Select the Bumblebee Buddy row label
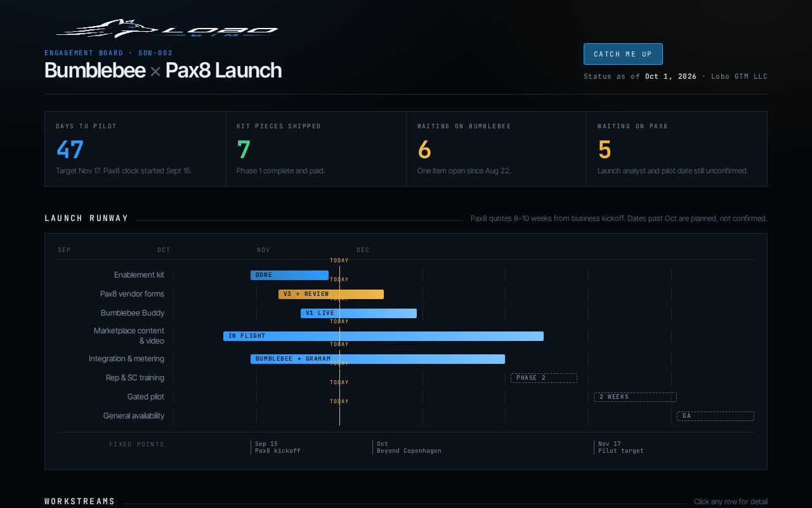 [133, 313]
